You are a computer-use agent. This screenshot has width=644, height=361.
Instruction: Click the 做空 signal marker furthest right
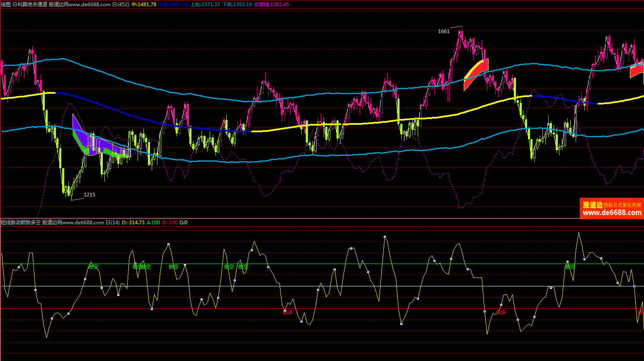click(x=570, y=267)
